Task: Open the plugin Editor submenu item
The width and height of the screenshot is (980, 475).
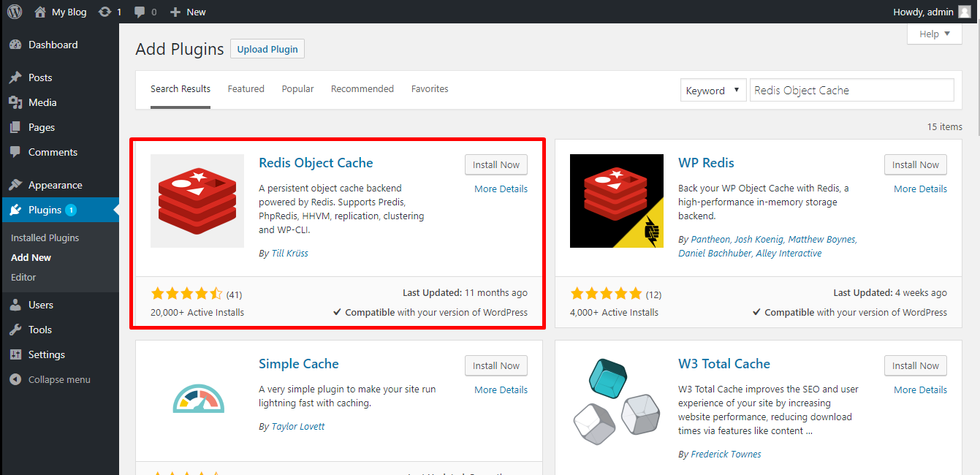Action: click(x=23, y=277)
